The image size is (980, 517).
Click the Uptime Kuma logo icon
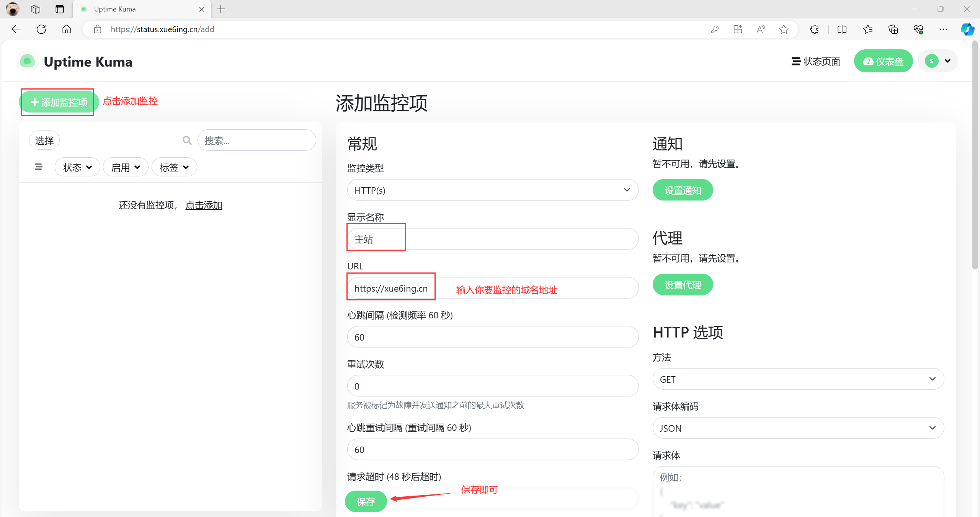[x=28, y=61]
